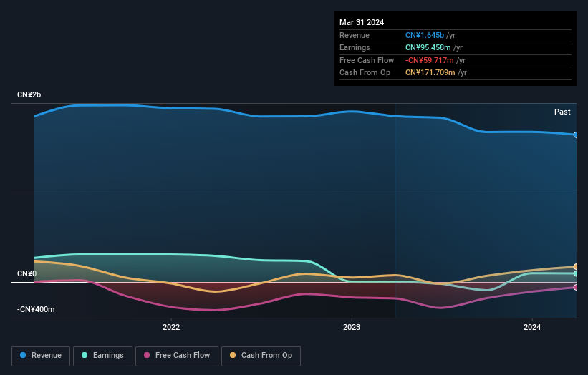Click the CN¥171.709m cash from op value

430,73
